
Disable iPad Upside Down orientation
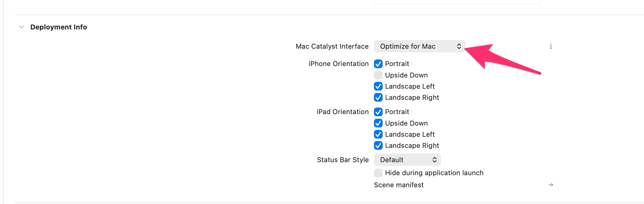[x=378, y=123]
